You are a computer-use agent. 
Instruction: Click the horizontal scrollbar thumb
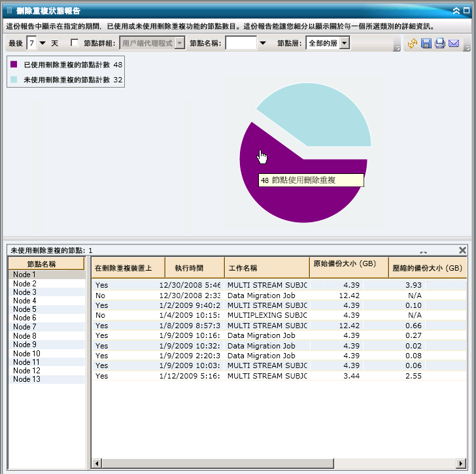point(218,464)
